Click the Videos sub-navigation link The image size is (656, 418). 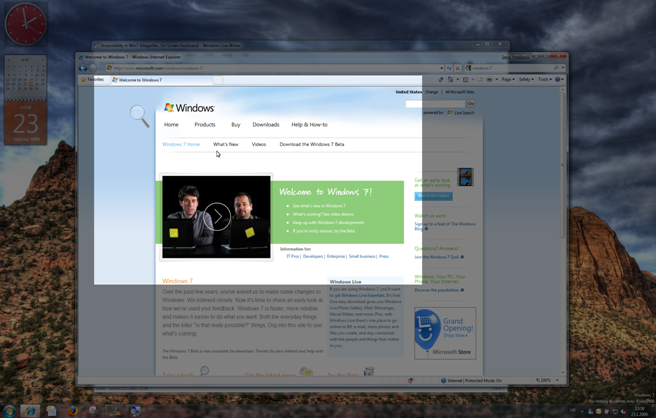(x=259, y=144)
